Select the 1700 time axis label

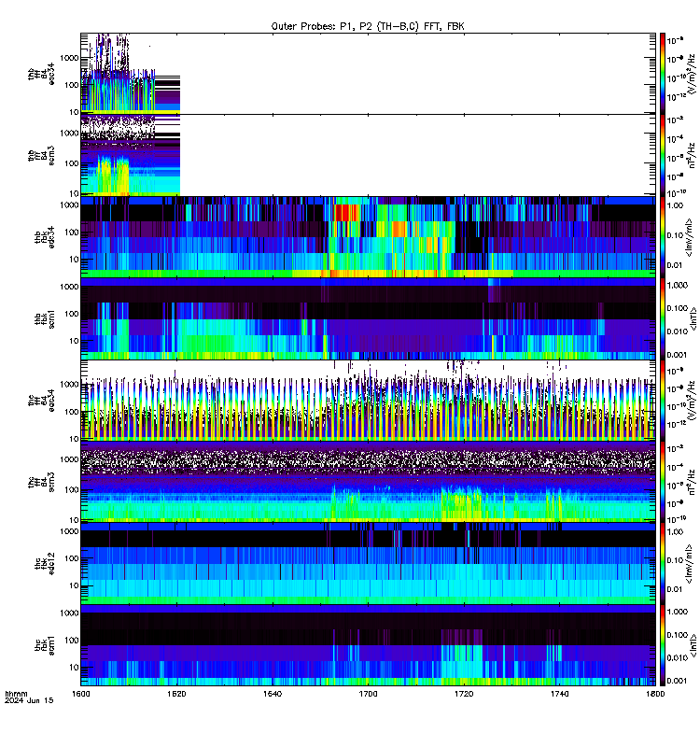368,694
